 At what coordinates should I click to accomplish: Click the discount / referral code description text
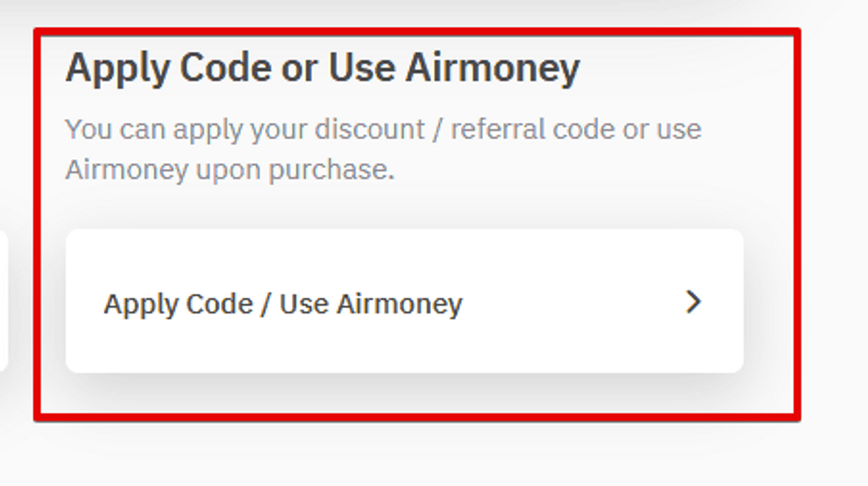pyautogui.click(x=383, y=129)
